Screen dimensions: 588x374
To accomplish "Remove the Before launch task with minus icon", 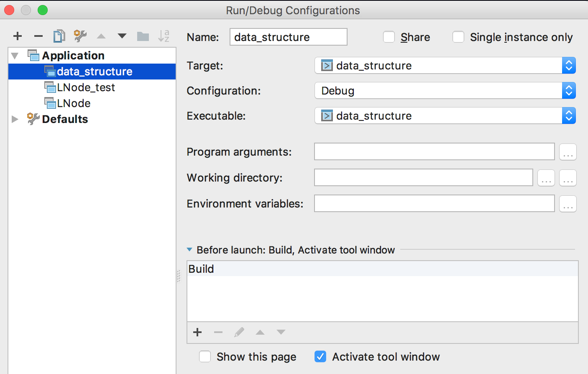I will (x=218, y=332).
